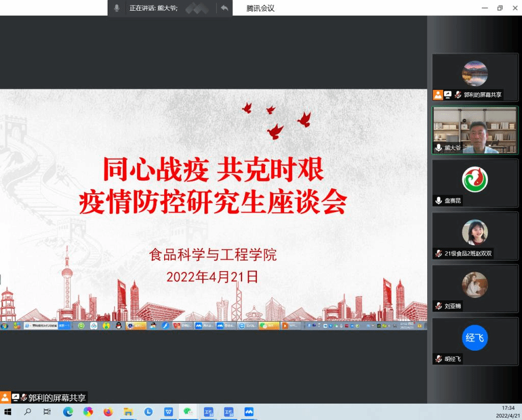Open Windows Start menu
Viewport: 522px width, 420px height.
point(8,412)
